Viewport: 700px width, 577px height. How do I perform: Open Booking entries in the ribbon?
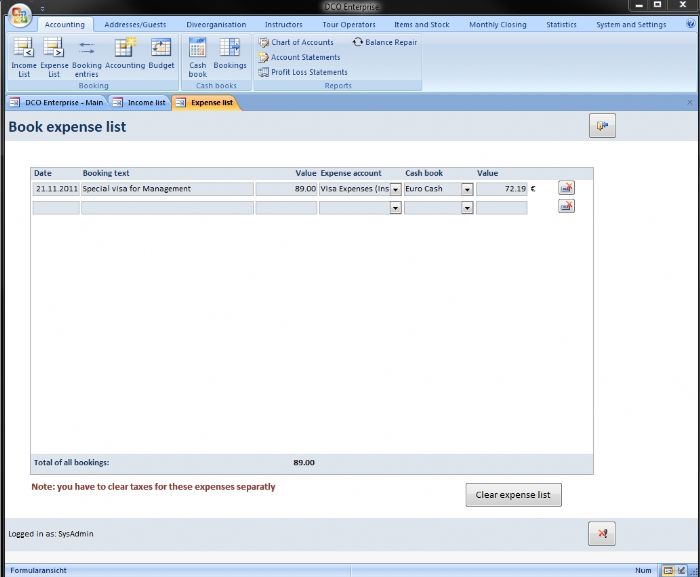click(87, 56)
